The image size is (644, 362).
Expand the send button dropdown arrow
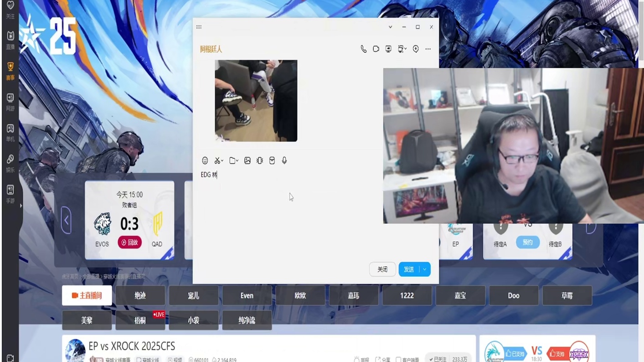tap(423, 269)
